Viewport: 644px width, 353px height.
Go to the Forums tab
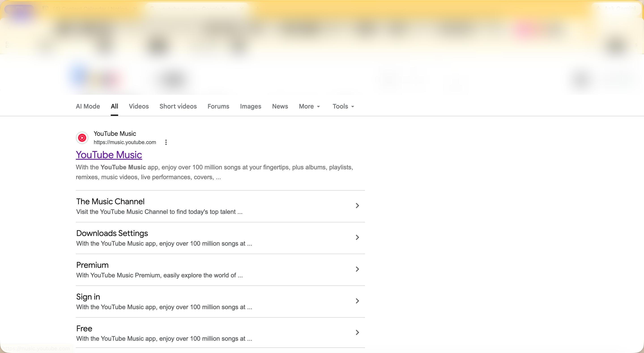[x=218, y=106]
